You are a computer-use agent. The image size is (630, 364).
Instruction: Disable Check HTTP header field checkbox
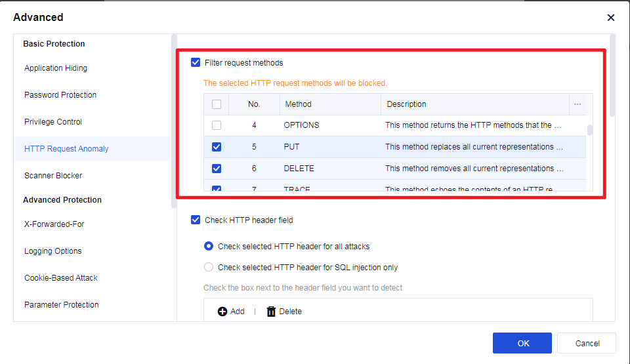pos(196,220)
